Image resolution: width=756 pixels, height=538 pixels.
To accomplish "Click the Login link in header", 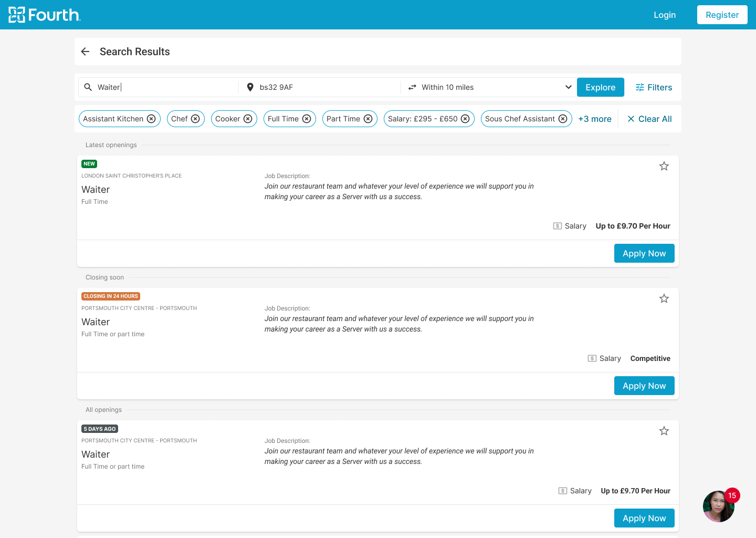I will click(x=665, y=15).
